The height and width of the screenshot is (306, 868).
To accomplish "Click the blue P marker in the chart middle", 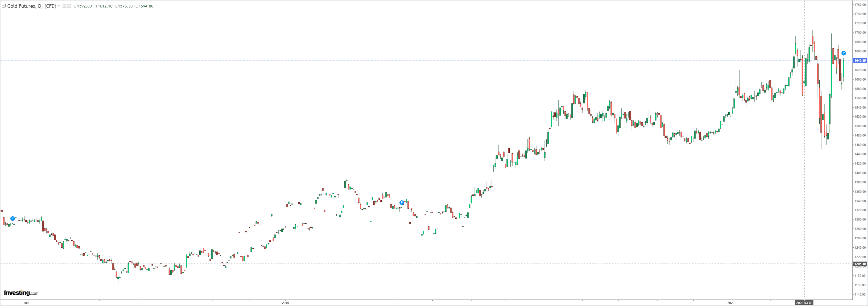I will (x=401, y=203).
